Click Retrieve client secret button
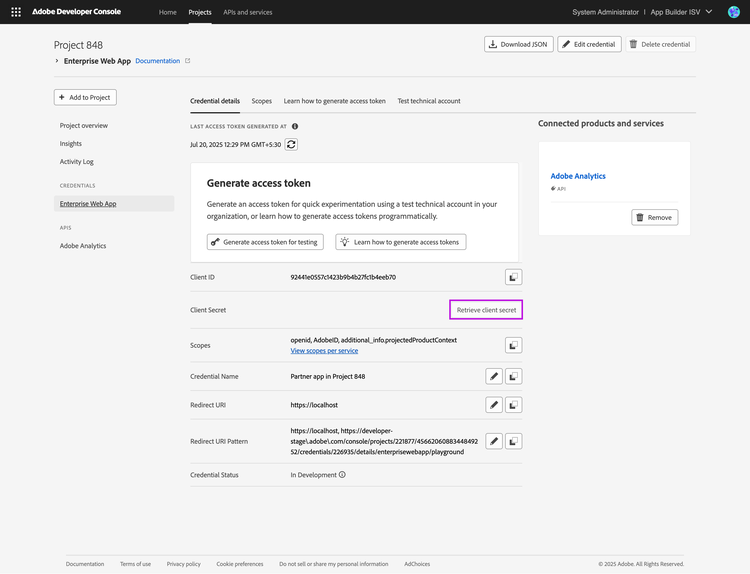 [x=486, y=311]
